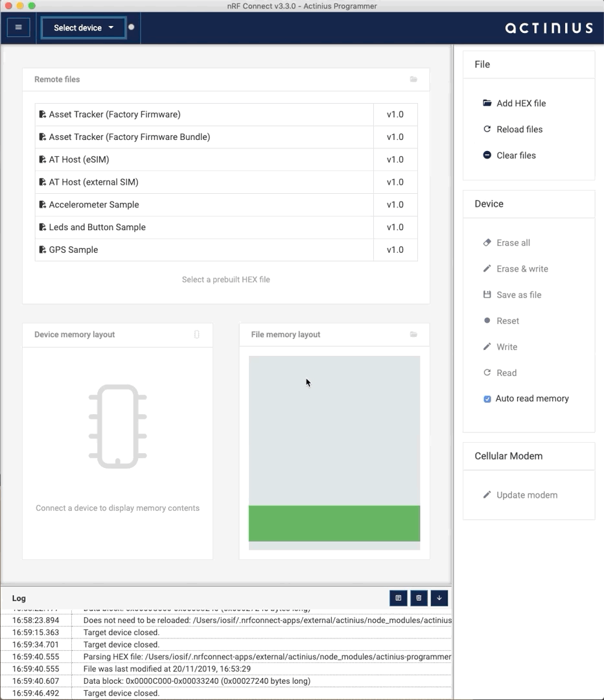Toggle Auto read memory checkbox
604x700 pixels.
[487, 399]
